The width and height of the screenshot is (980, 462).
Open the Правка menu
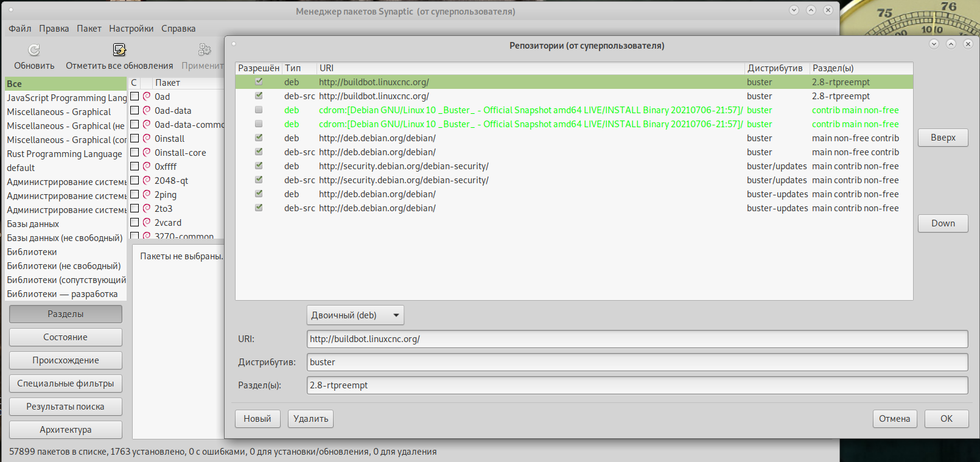point(54,29)
